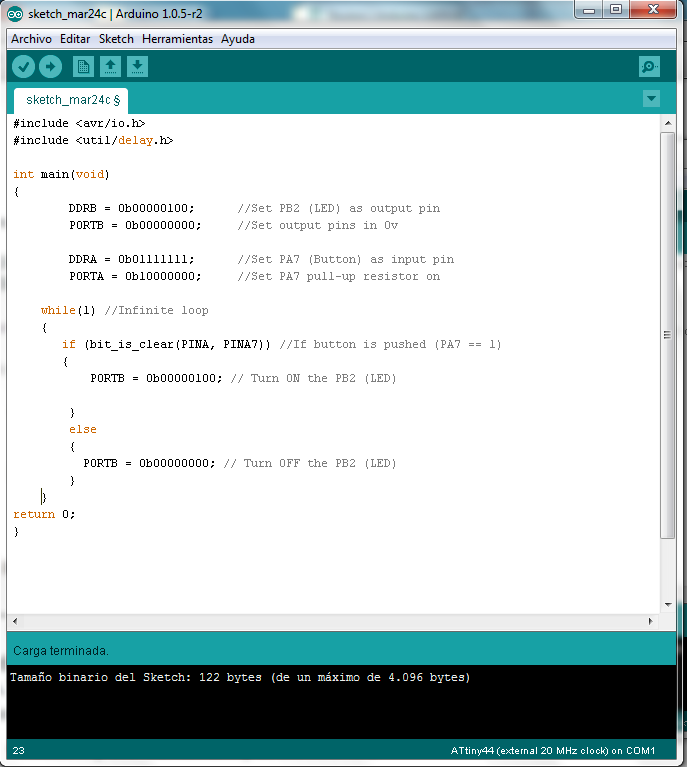Click the horizontal scrollbar left arrow
Screen dimensions: 688x768
pos(15,622)
